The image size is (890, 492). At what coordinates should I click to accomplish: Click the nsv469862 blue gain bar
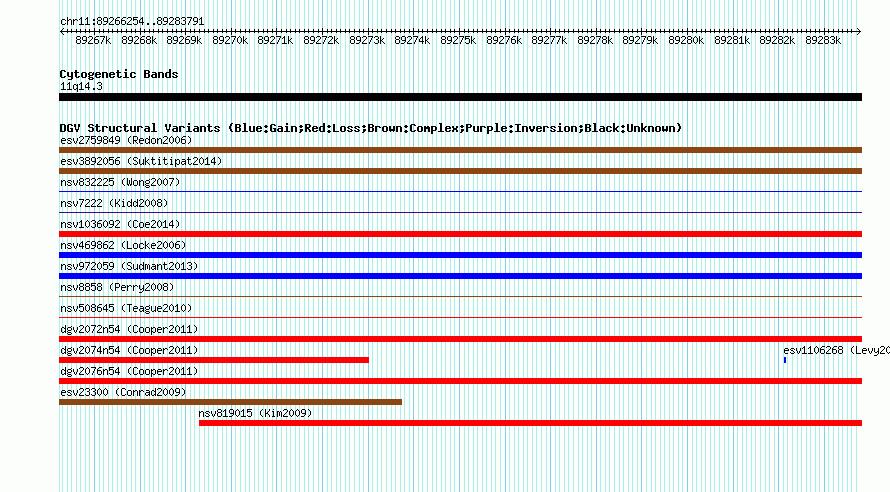(x=460, y=255)
